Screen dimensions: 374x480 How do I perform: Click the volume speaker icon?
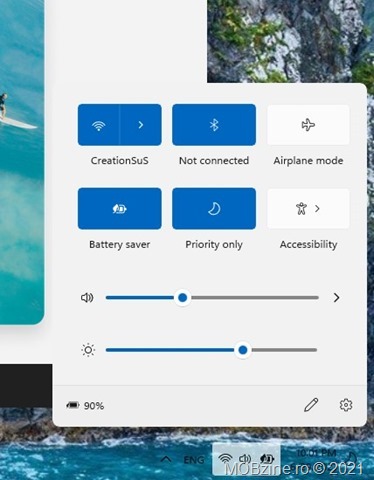87,298
